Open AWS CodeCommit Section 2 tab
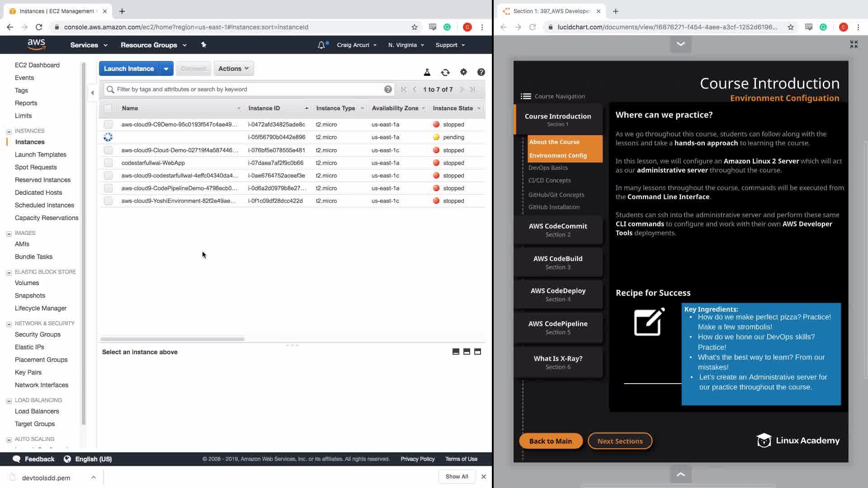This screenshot has width=868, height=488. (x=558, y=230)
